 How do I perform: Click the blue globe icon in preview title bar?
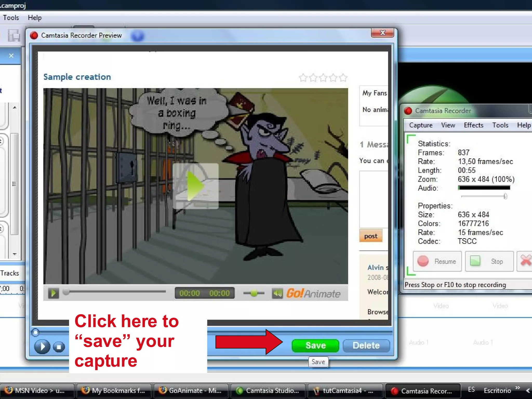(137, 36)
